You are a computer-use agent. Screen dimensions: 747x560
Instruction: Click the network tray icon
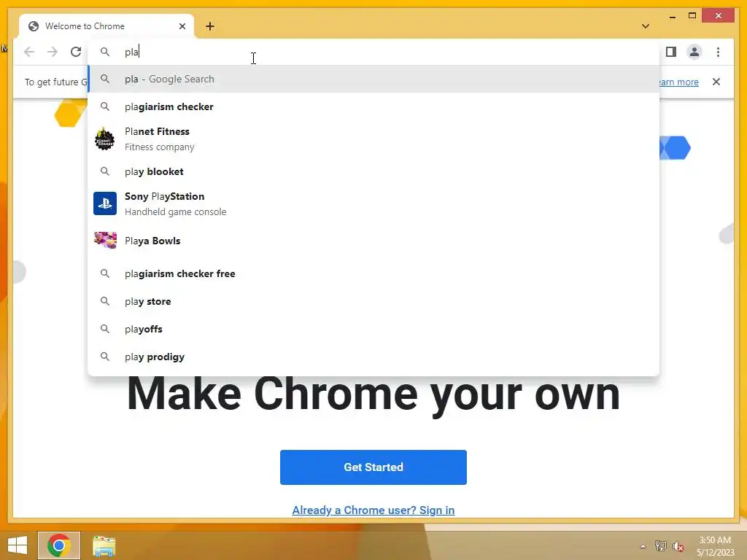tap(661, 545)
